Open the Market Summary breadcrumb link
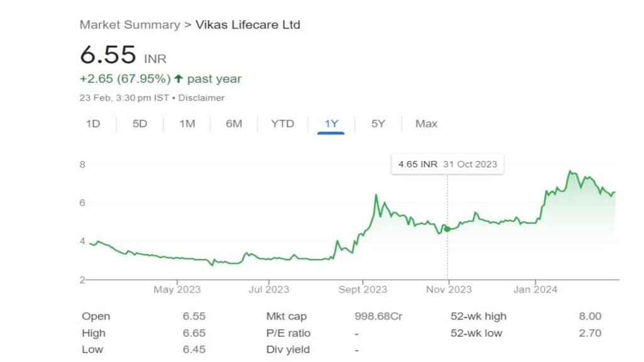Viewport: 644px width, 362px height. click(130, 25)
